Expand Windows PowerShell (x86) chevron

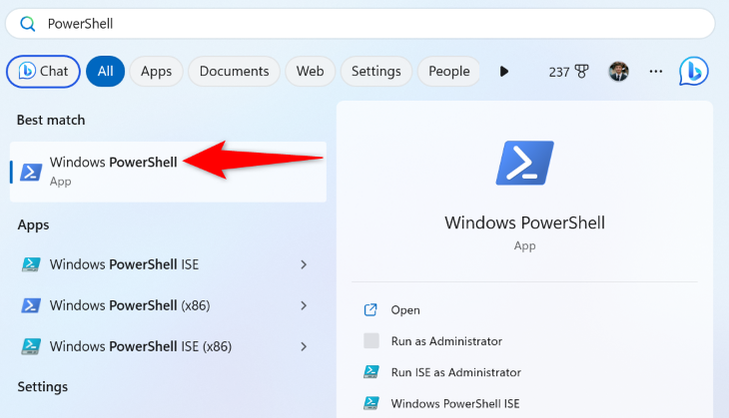pyautogui.click(x=304, y=305)
